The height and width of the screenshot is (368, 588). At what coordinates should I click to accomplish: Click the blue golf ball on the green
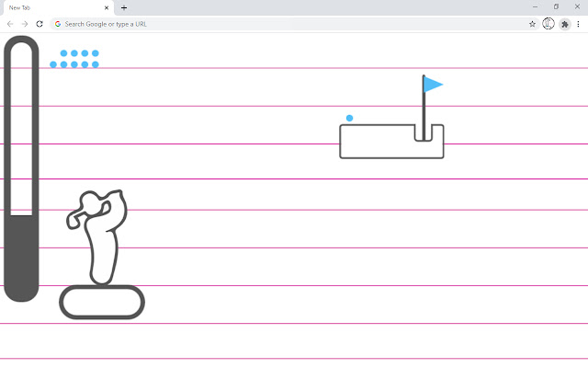pos(350,118)
